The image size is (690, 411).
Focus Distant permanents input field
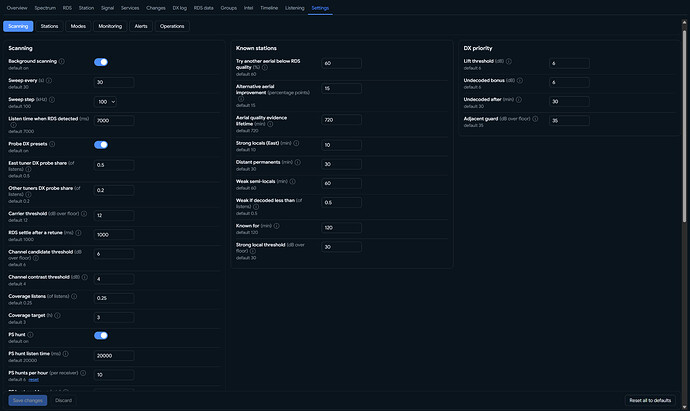[341, 164]
